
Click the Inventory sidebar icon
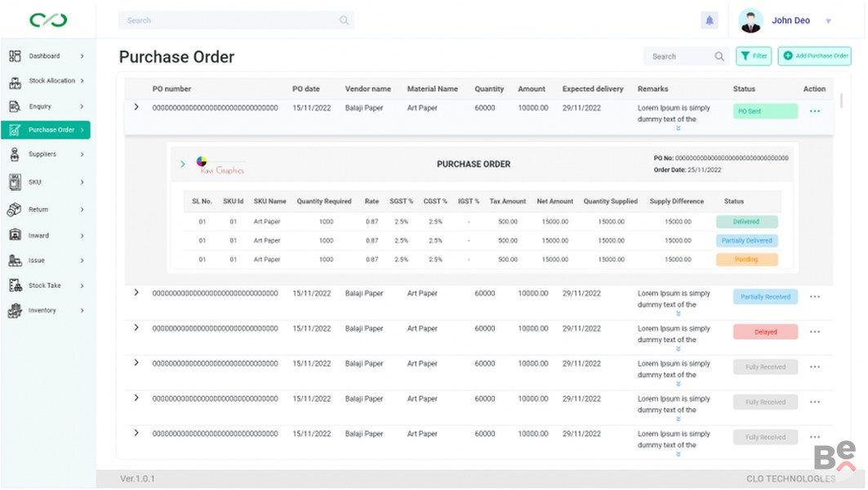[15, 311]
